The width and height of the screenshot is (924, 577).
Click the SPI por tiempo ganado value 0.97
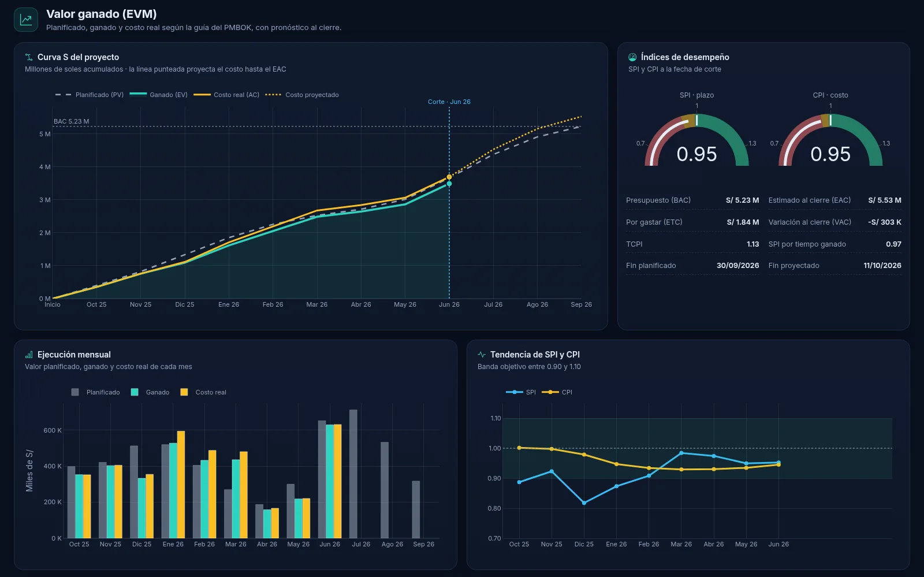click(x=893, y=244)
